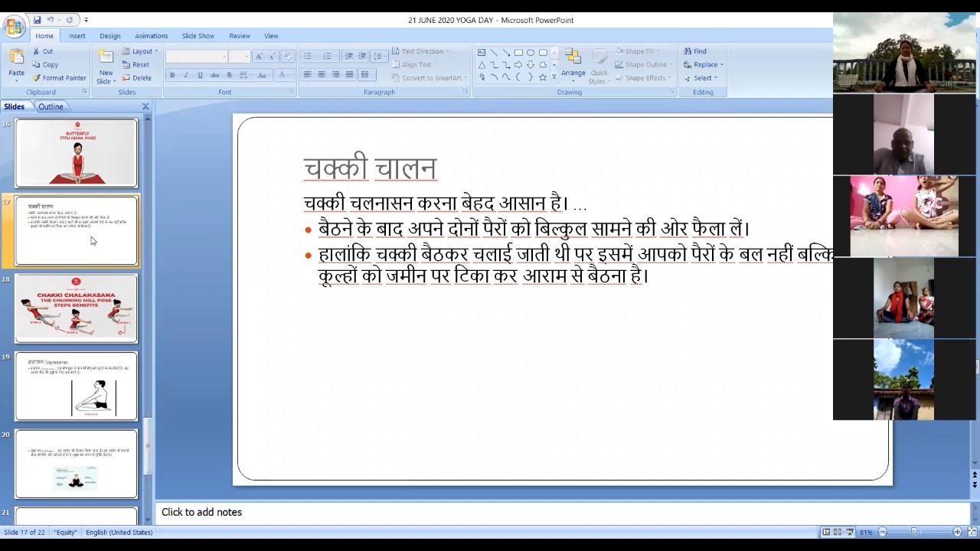Increase the font size
This screenshot has width=980, height=551.
click(x=259, y=57)
